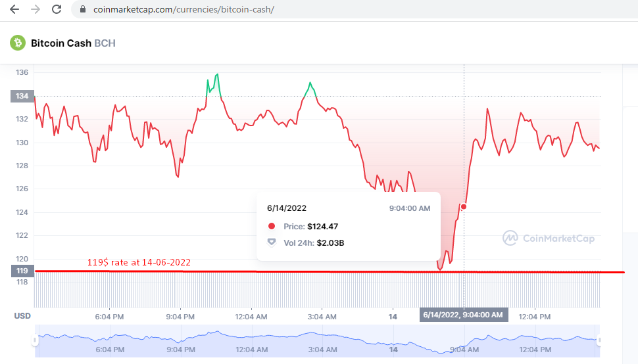
Task: Click the 136 top price axis label
Action: click(22, 72)
